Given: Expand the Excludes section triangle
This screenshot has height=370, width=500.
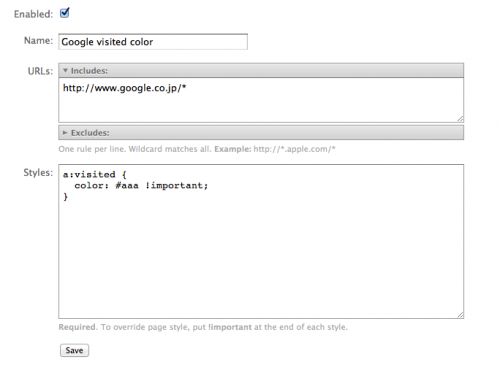Looking at the screenshot, I should point(65,133).
